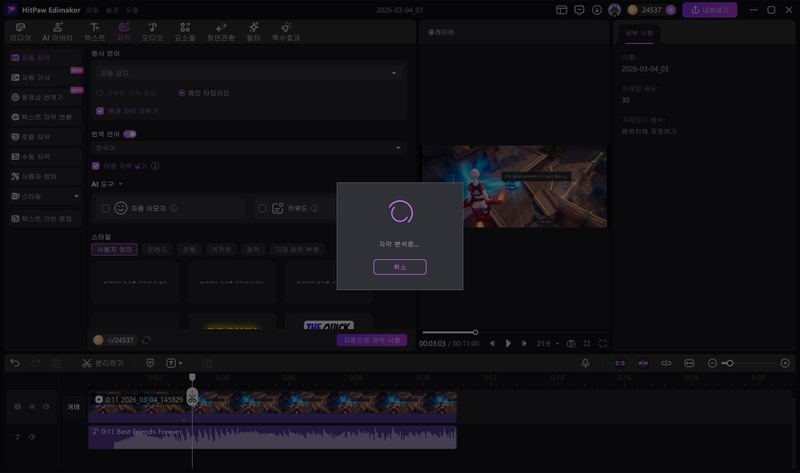Click the 내보내기 export button
The width and height of the screenshot is (800, 473).
click(x=709, y=10)
